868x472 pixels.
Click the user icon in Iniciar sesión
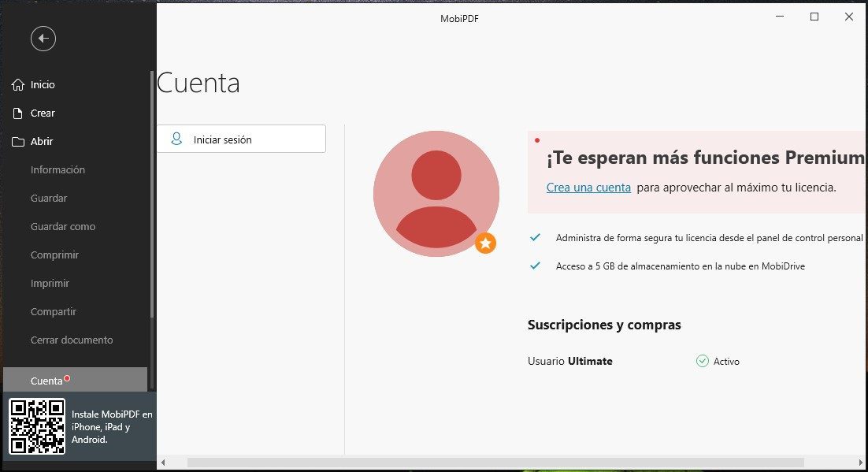point(176,139)
